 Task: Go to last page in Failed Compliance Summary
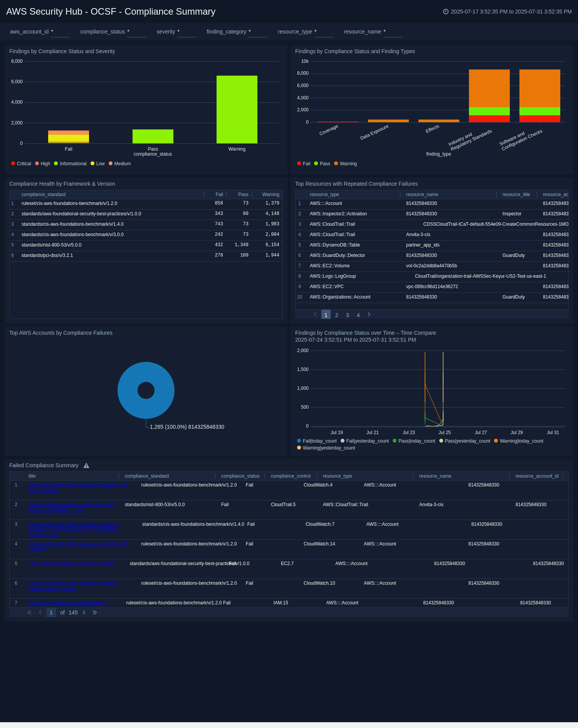point(95,612)
